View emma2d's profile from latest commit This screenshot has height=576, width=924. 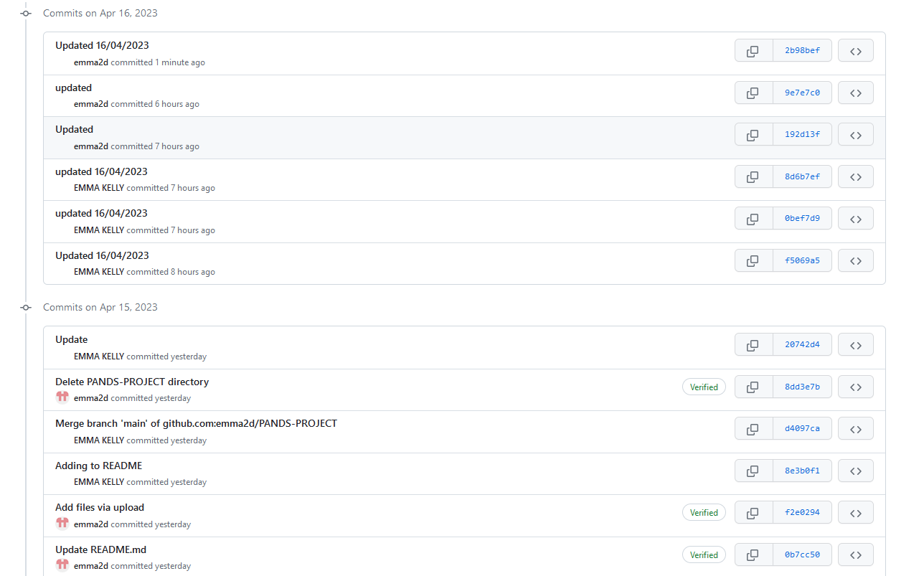pyautogui.click(x=91, y=62)
